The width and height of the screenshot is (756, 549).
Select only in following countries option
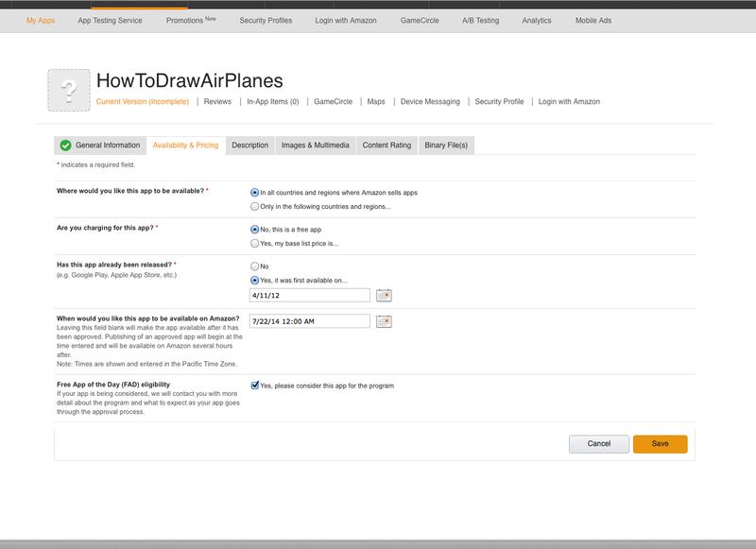click(254, 206)
